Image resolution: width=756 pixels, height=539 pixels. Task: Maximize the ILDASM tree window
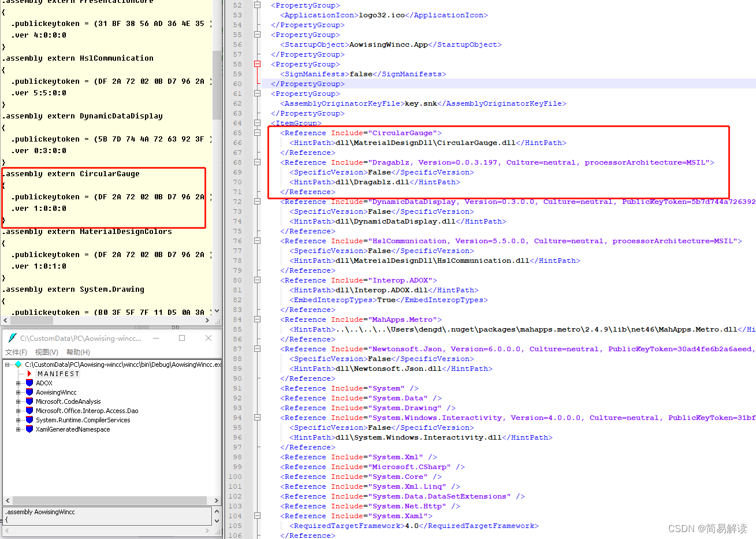coord(182,338)
